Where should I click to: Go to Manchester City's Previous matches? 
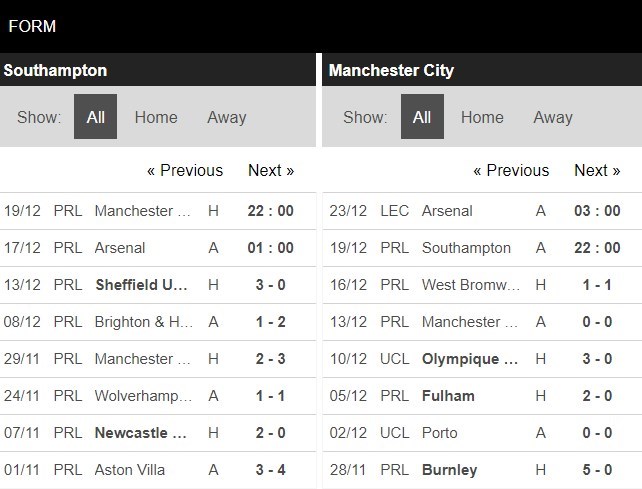pyautogui.click(x=511, y=170)
